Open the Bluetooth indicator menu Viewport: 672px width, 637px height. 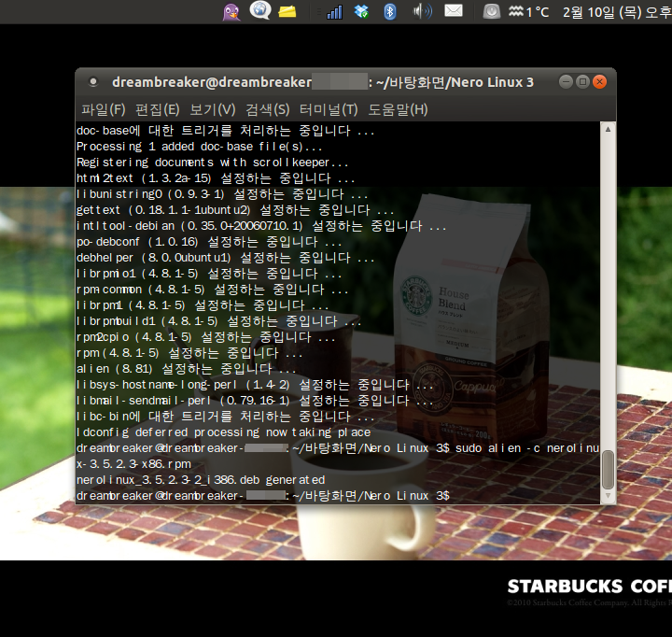pos(389,11)
